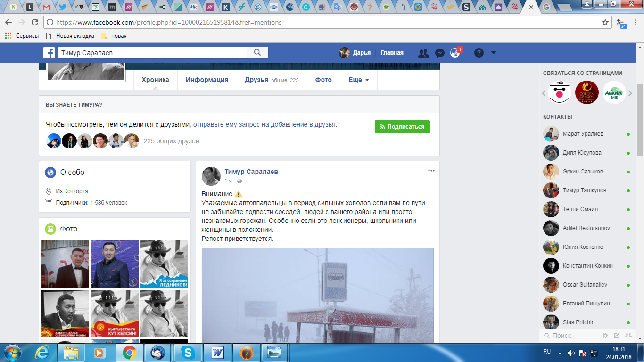Open notifications globe icon
The image size is (644, 362).
coord(455,53)
